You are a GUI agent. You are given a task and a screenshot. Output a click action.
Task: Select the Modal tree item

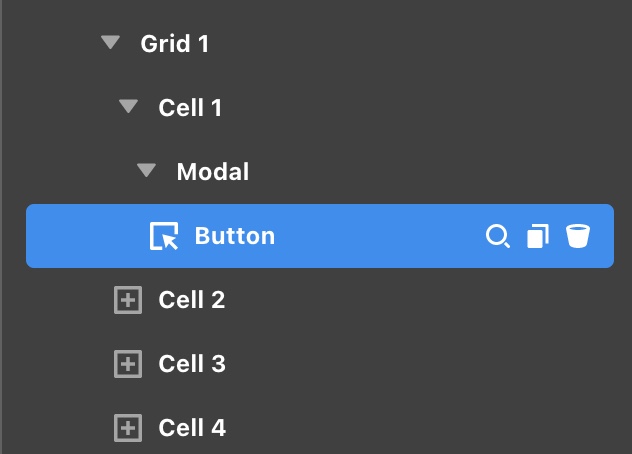pos(212,171)
